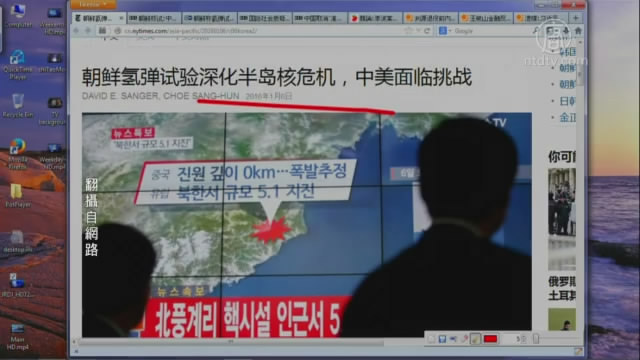Go back with the browser back arrow

[x=76, y=31]
